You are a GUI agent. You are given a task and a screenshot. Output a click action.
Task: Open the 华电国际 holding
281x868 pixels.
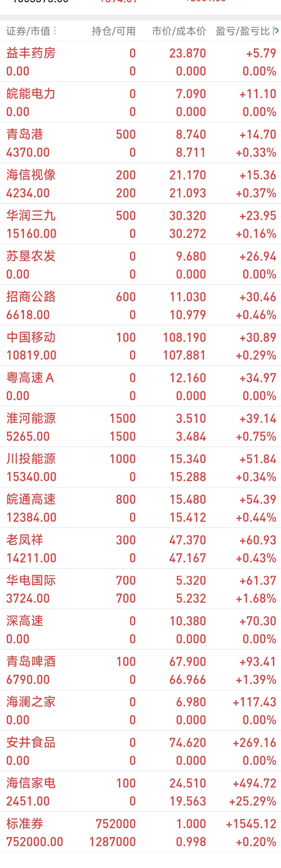point(140,589)
